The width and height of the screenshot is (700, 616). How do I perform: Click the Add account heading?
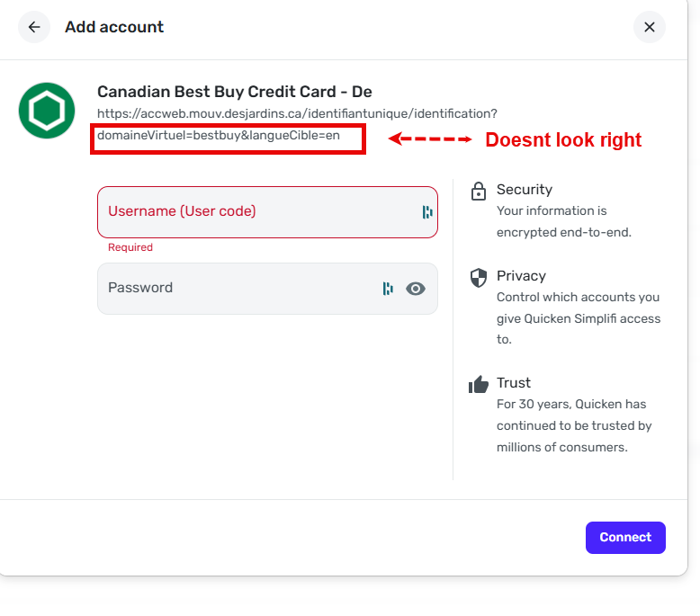[114, 27]
